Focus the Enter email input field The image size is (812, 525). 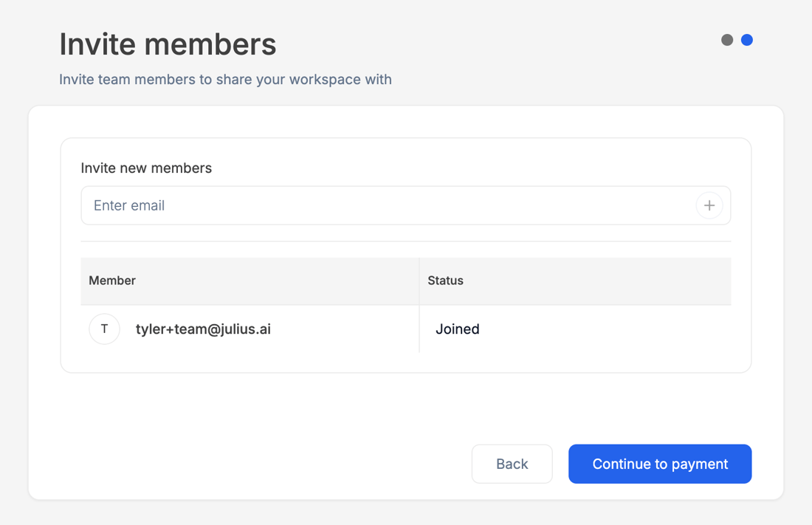405,206
